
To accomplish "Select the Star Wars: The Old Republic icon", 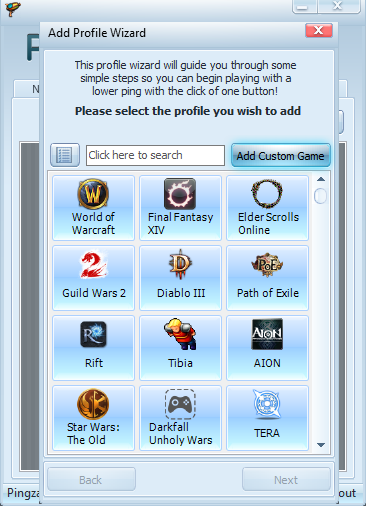I will [93, 404].
